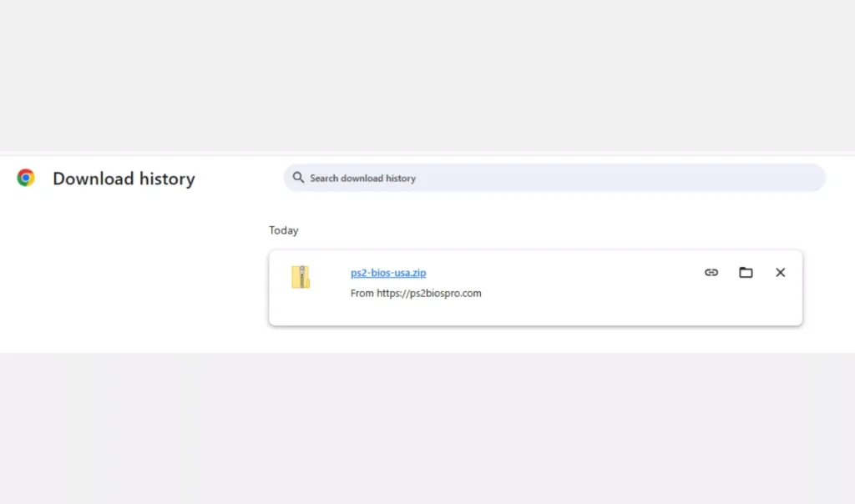Click the yellow zip archive file icon

(x=301, y=277)
